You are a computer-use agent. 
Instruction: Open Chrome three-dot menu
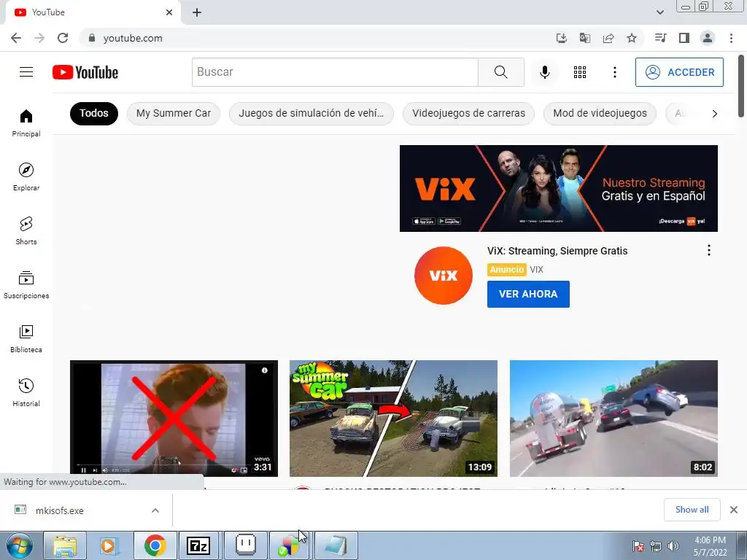coord(731,38)
